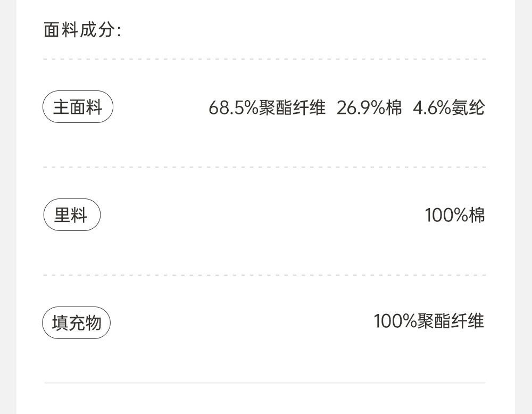Tap 聚酯纤维 in the 填充物 row
This screenshot has height=414, width=532.
click(x=451, y=321)
